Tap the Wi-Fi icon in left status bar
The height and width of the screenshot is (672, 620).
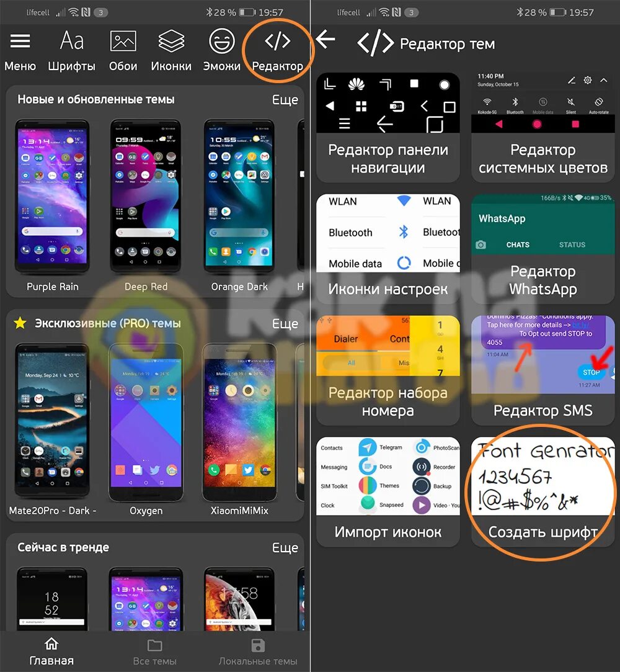[74, 12]
